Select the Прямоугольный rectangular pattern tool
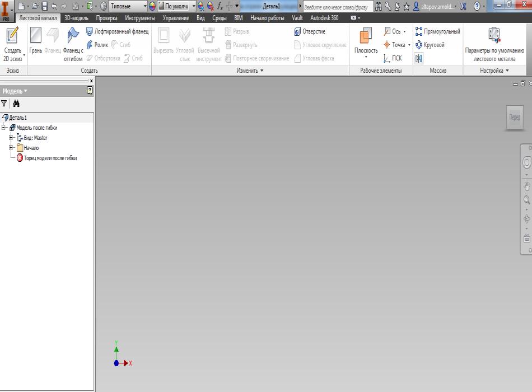The height and width of the screenshot is (392, 532). point(437,31)
